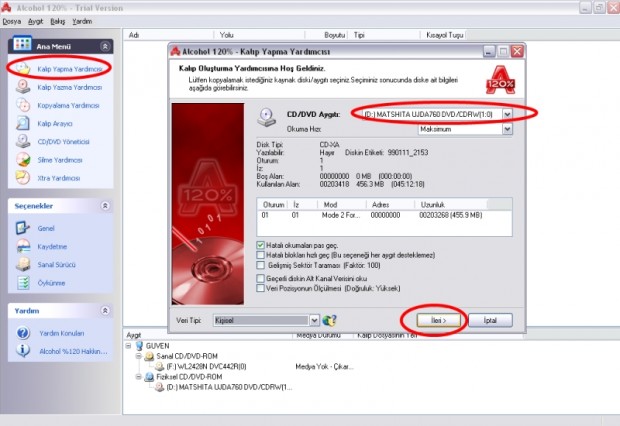Click the Kalıp Yazma Yardımcısı sidebar icon
Image resolution: width=620 pixels, height=426 pixels.
click(x=23, y=87)
